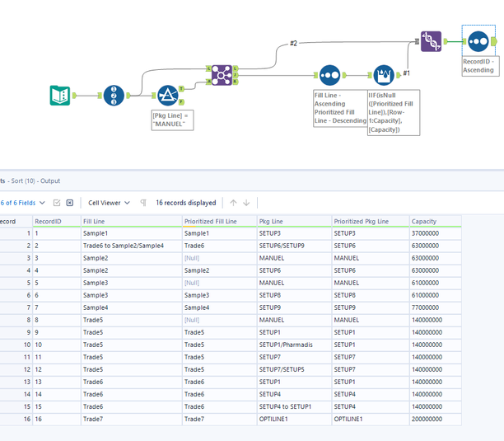Click the Join tool's L output anchor
This screenshot has width=504, height=441.
tap(236, 68)
